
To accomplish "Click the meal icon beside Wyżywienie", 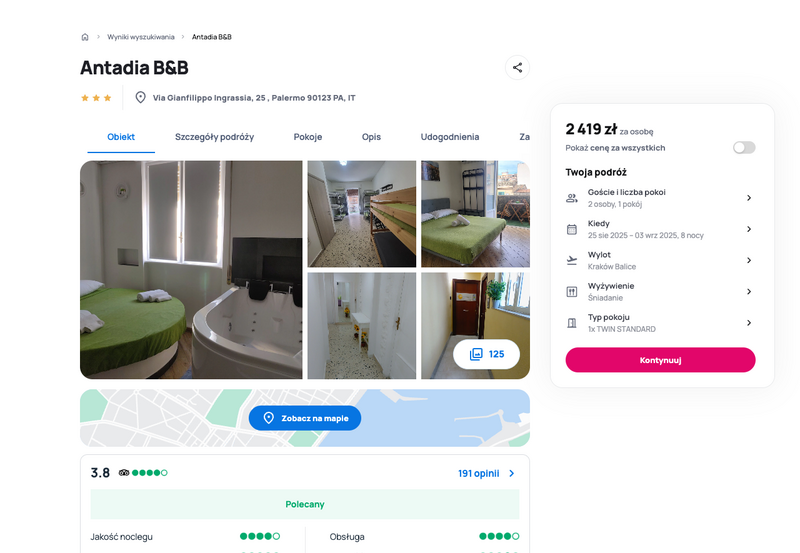I will (x=572, y=292).
